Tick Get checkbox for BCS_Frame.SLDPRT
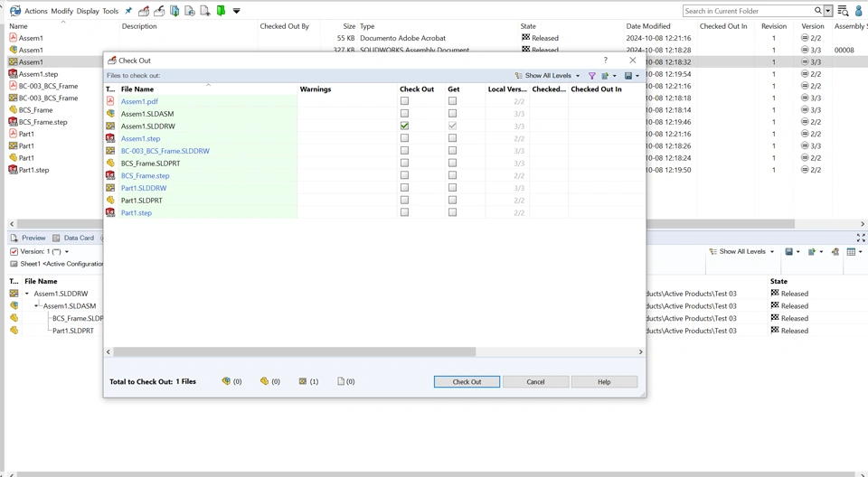The image size is (868, 477). [453, 164]
